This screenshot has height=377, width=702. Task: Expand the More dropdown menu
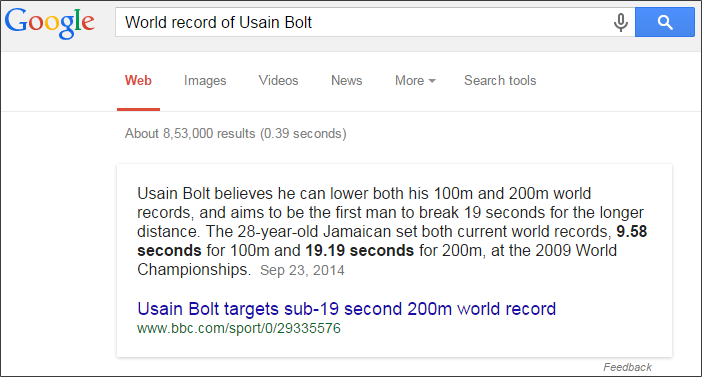point(415,81)
